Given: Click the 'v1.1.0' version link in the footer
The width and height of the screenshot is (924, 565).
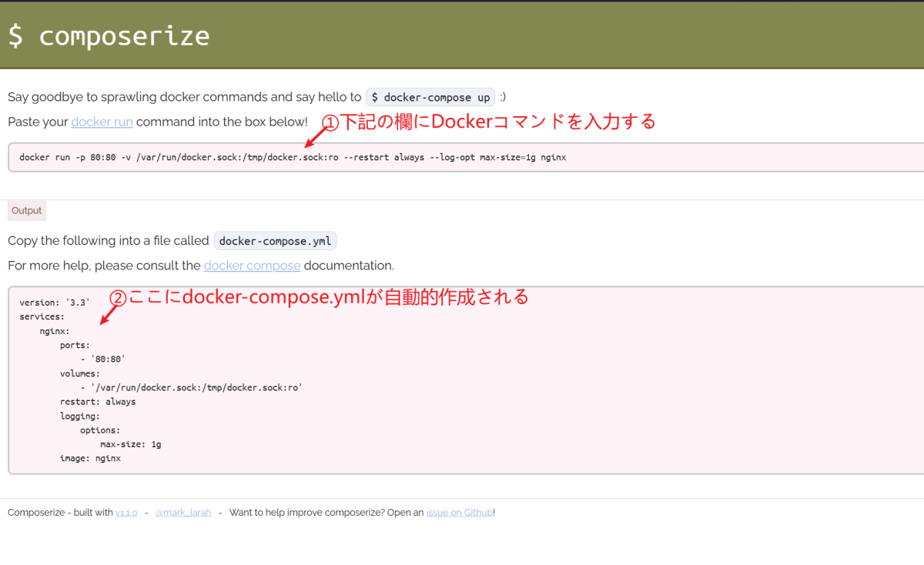Looking at the screenshot, I should point(126,513).
